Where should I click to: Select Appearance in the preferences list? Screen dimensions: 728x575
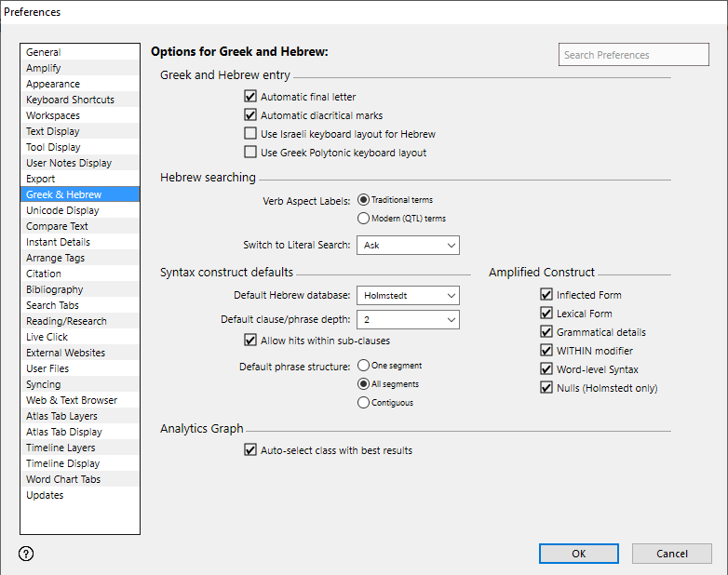click(x=53, y=84)
